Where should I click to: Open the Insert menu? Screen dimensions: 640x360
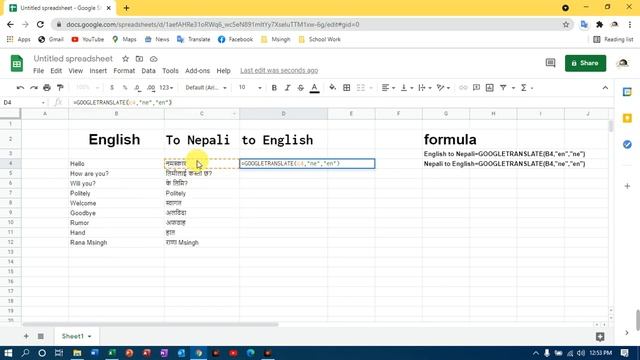coord(98,71)
